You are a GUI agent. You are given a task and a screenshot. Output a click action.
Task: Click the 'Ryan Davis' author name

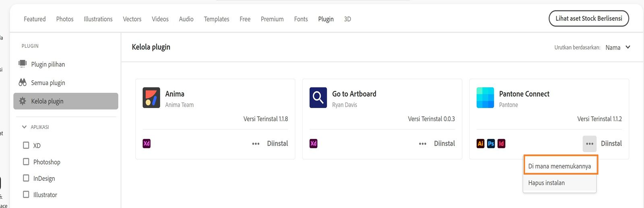345,105
